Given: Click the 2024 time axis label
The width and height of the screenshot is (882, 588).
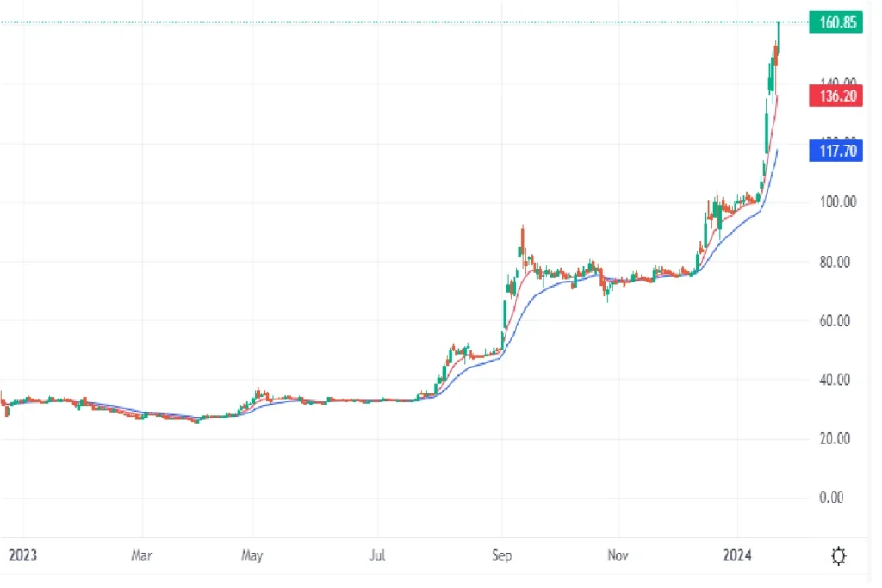Looking at the screenshot, I should (x=737, y=555).
